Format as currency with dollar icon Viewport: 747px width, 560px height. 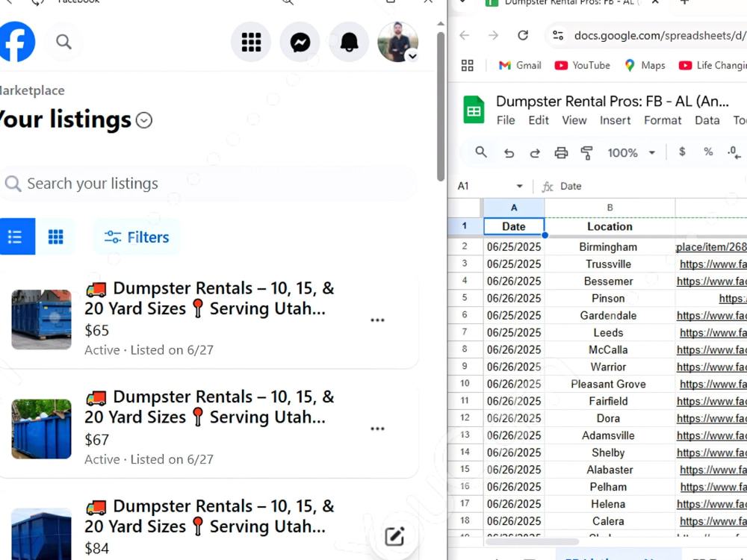[x=682, y=152]
